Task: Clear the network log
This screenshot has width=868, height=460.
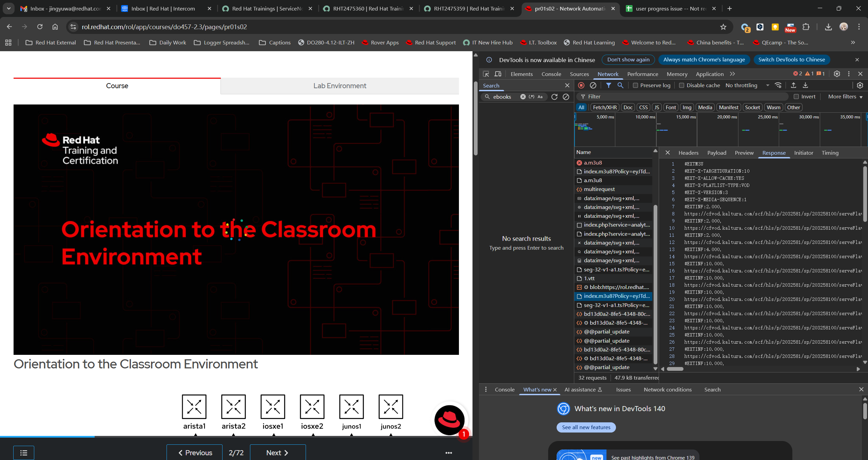Action: [593, 85]
